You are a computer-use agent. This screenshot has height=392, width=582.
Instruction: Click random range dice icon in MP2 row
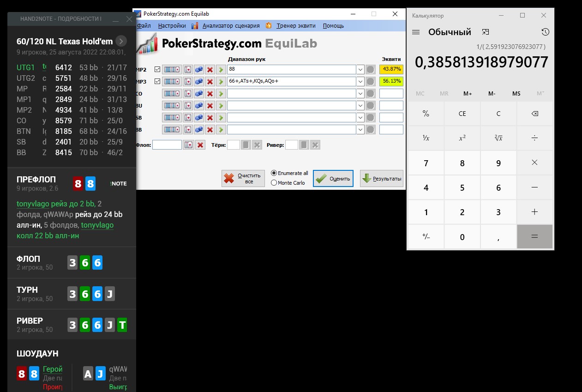(199, 69)
